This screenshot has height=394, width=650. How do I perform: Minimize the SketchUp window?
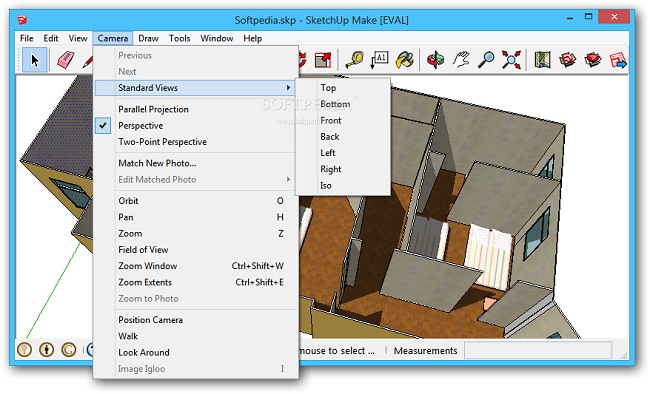pos(570,17)
